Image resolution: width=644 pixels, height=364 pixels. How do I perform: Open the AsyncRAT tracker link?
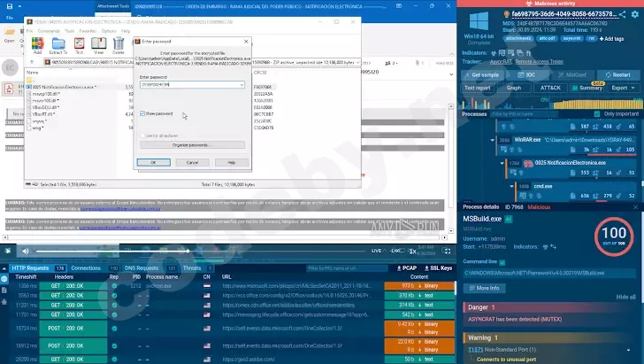point(501,62)
